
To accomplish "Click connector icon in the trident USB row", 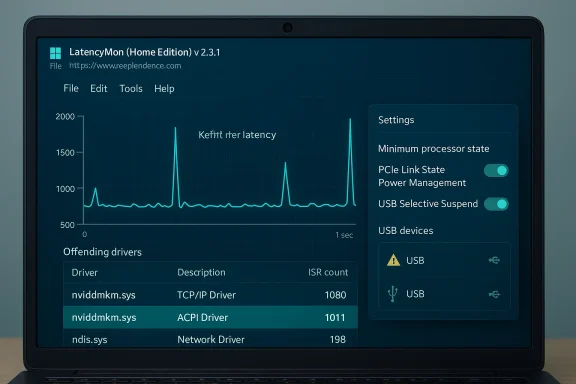I will pyautogui.click(x=494, y=294).
